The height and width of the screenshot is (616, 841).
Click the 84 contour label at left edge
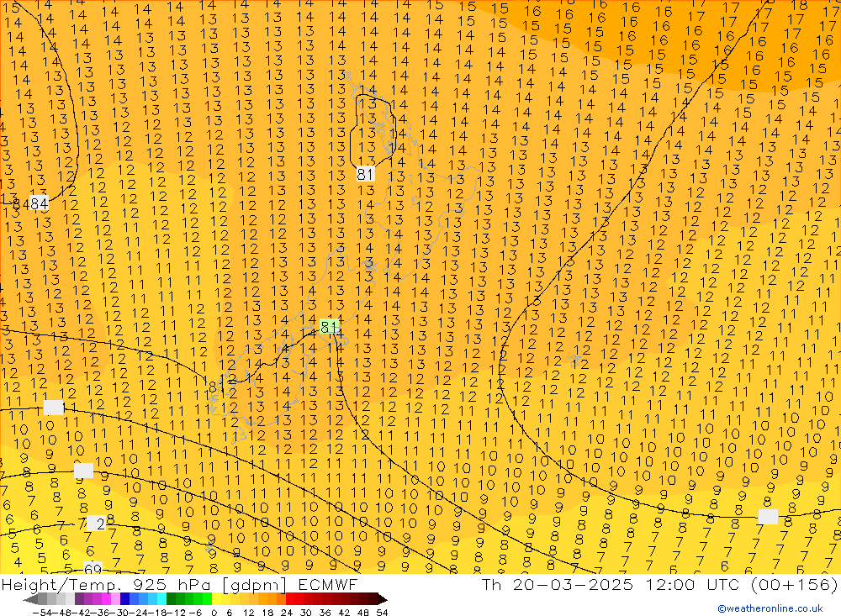pos(39,203)
